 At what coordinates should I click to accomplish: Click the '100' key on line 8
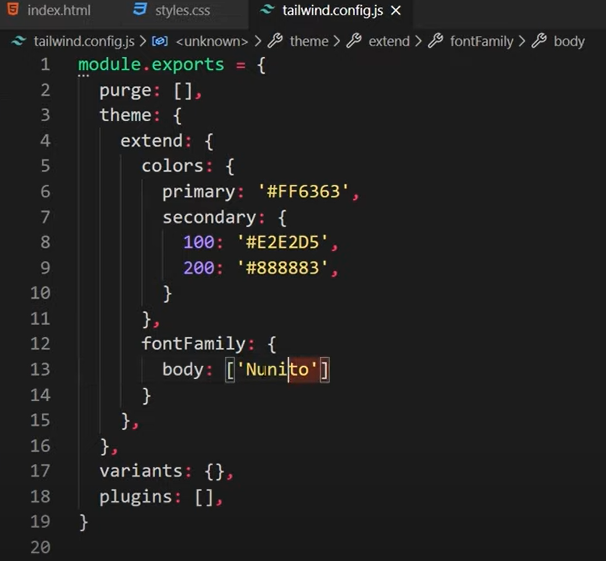pyautogui.click(x=198, y=243)
